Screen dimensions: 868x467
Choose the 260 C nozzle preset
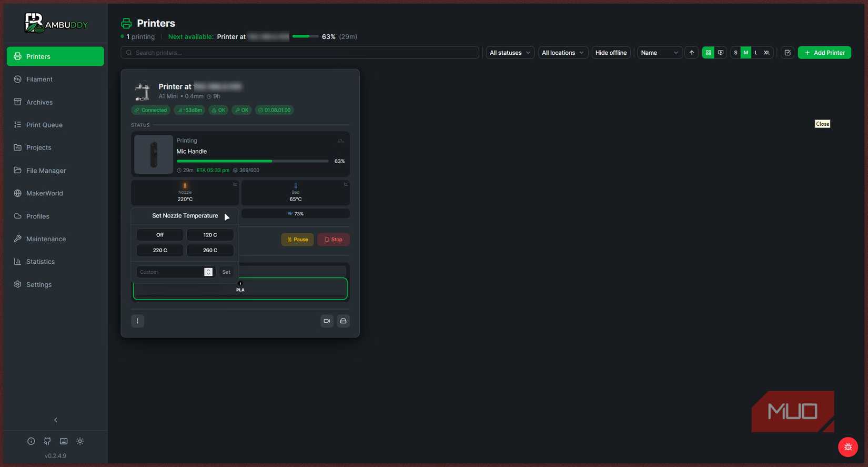click(x=210, y=250)
